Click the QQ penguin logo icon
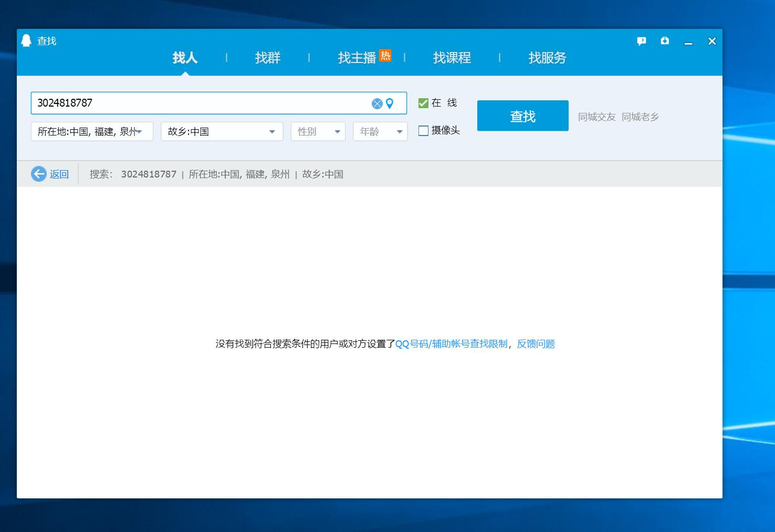The width and height of the screenshot is (775, 532). [x=26, y=41]
